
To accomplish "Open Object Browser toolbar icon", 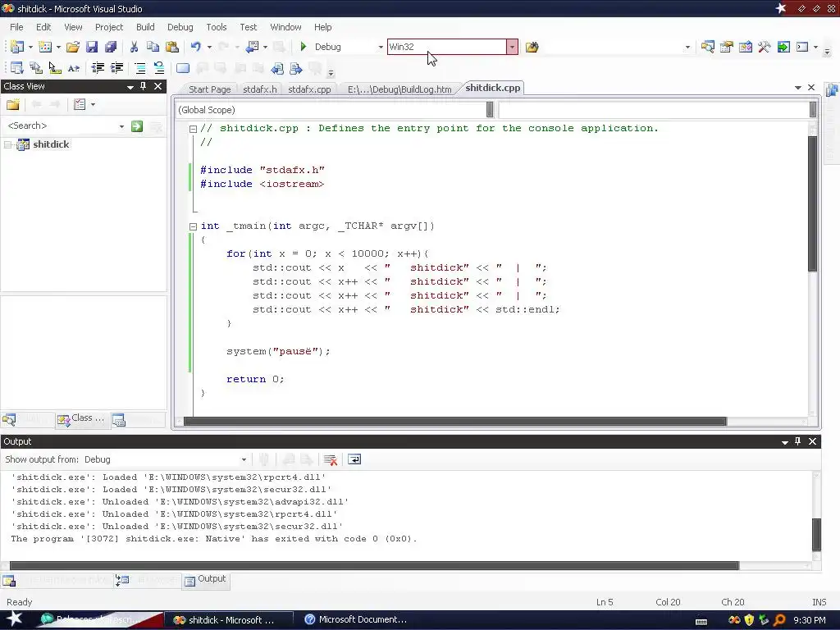I will click(x=746, y=47).
